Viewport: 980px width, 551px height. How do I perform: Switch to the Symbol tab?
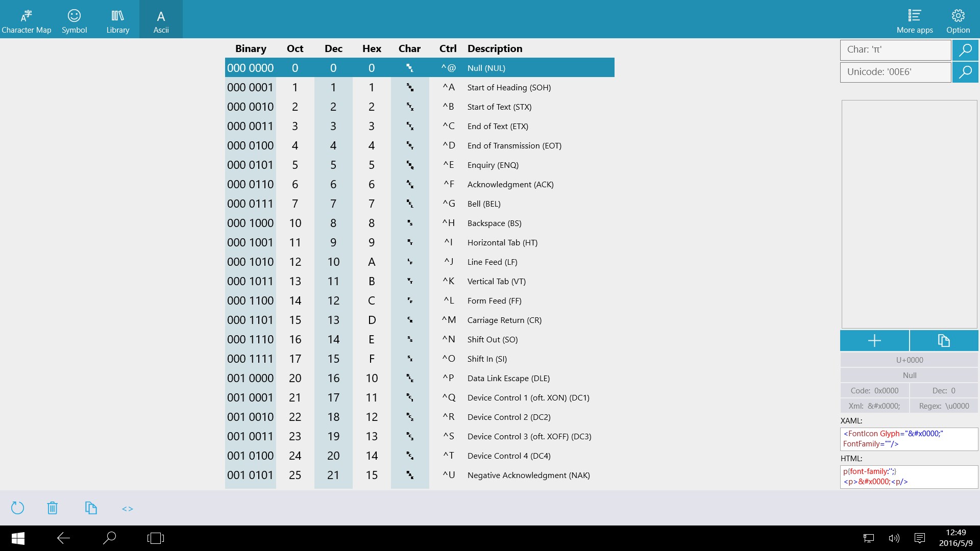tap(75, 20)
